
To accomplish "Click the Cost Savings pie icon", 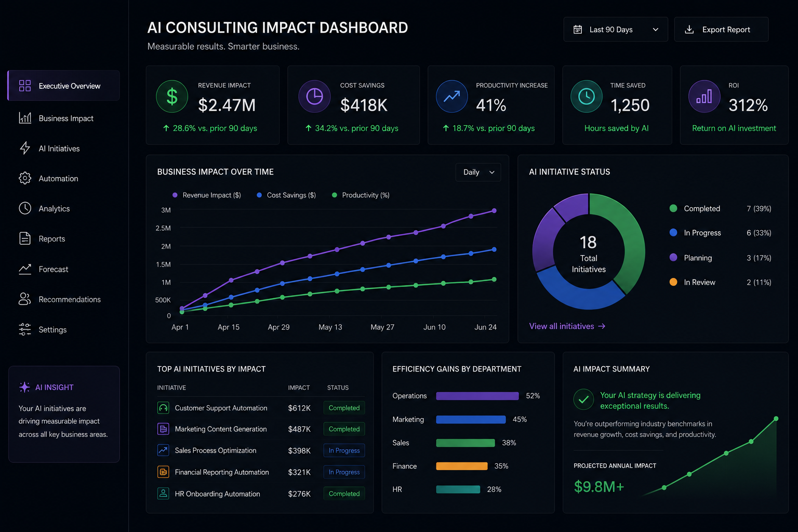I will [314, 96].
